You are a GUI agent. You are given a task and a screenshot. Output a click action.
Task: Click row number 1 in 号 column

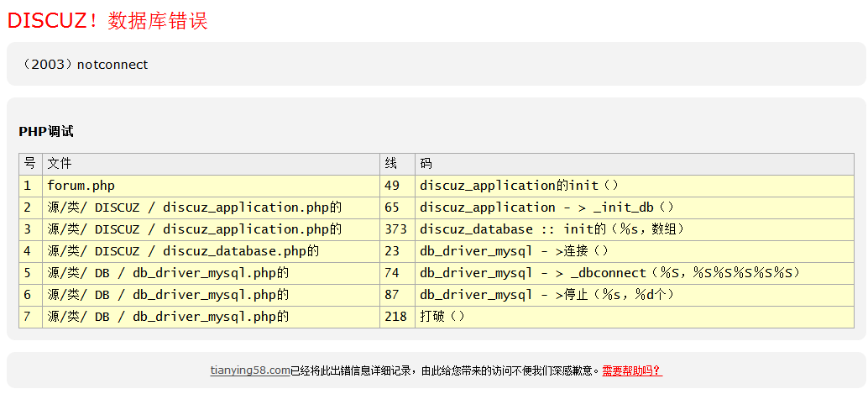pyautogui.click(x=30, y=186)
